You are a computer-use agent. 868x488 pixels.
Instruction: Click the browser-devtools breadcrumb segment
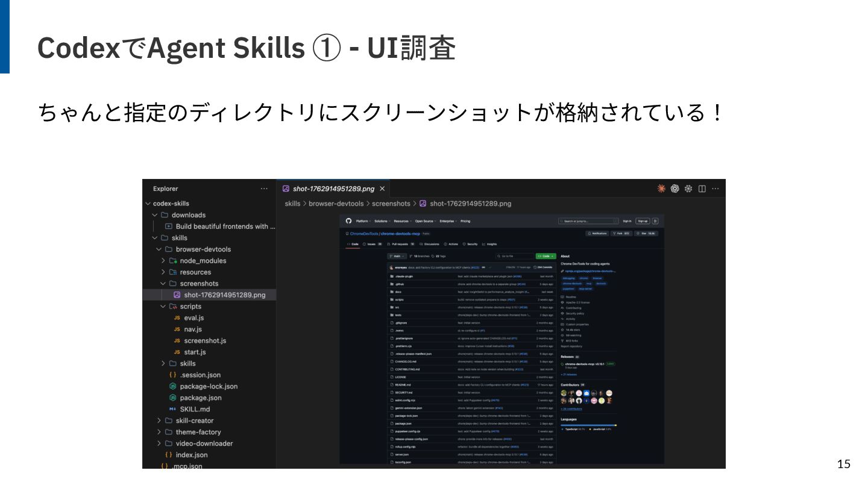tap(336, 204)
